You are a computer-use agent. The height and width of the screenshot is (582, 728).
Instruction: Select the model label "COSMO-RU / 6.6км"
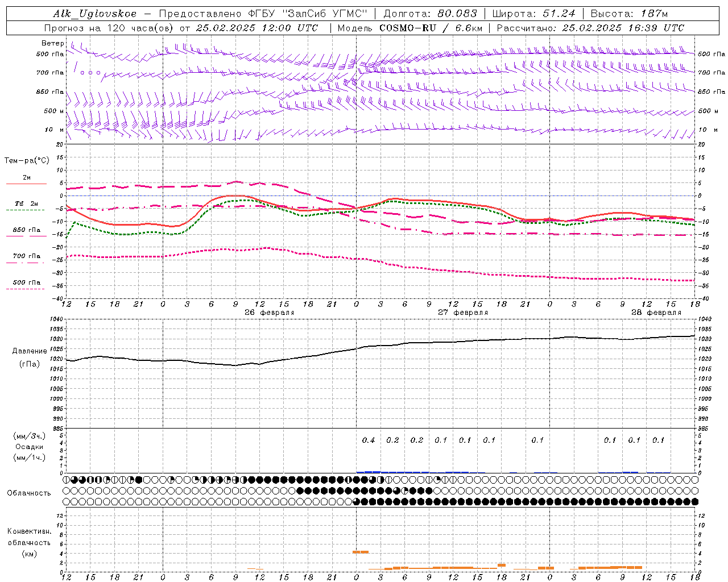click(x=431, y=28)
